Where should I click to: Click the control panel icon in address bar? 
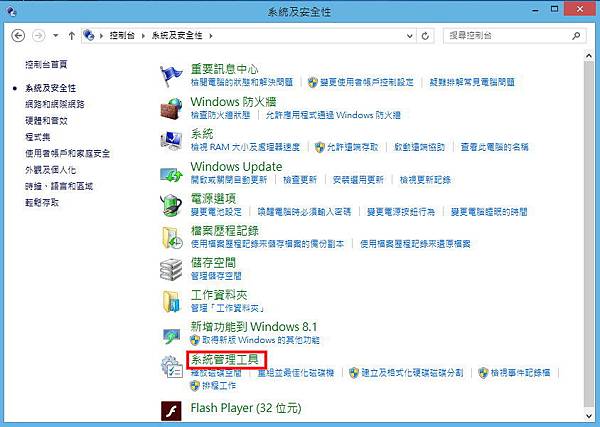tap(89, 35)
